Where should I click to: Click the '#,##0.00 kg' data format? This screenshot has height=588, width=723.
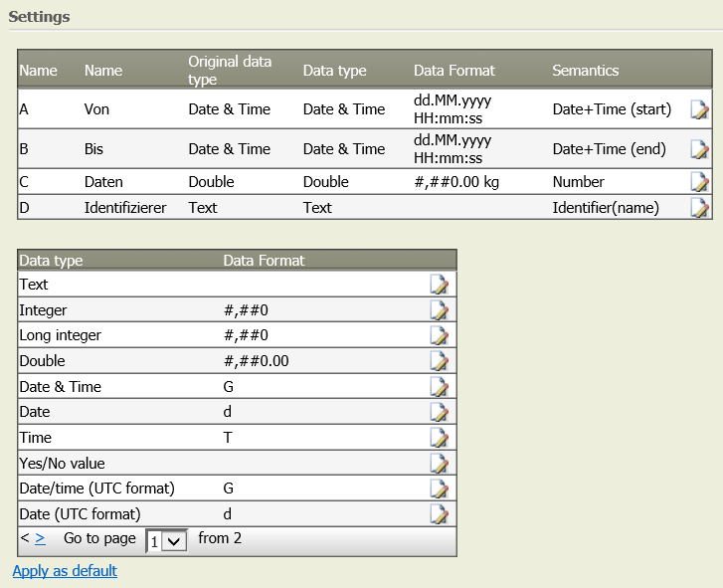click(456, 182)
